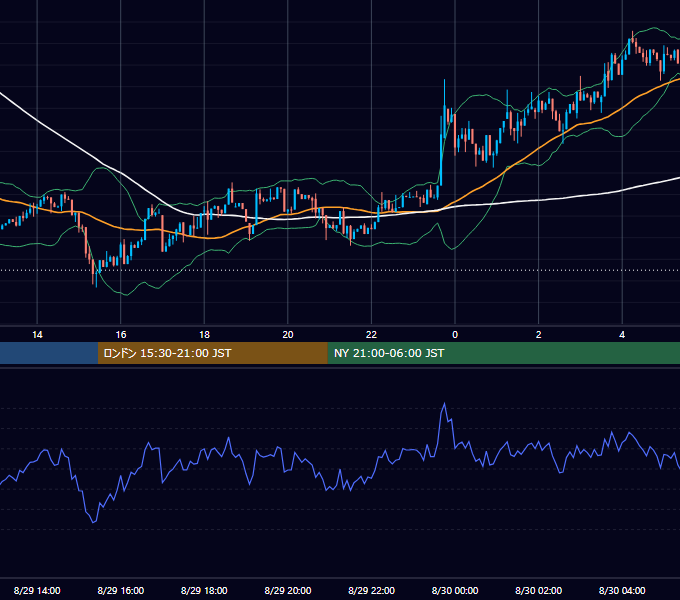
Task: Click the 8/29 16:00 date label
Action: 121,590
